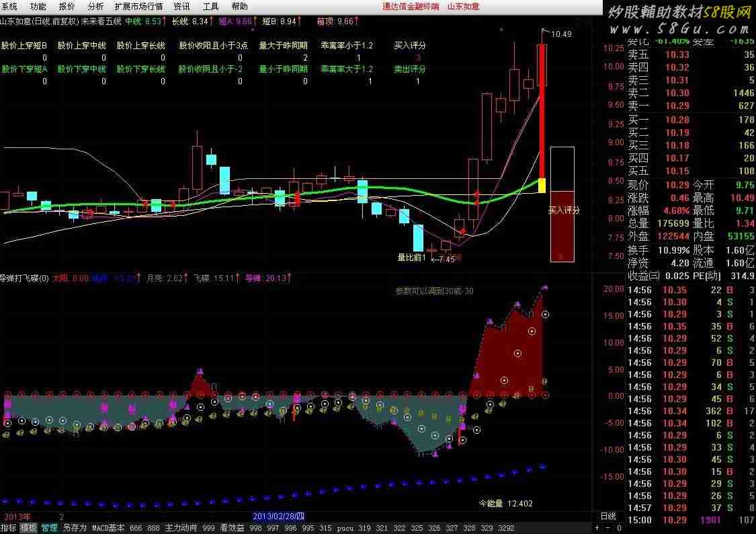Open the 系统 menu
Viewport: 756px width, 534px height.
click(x=9, y=6)
